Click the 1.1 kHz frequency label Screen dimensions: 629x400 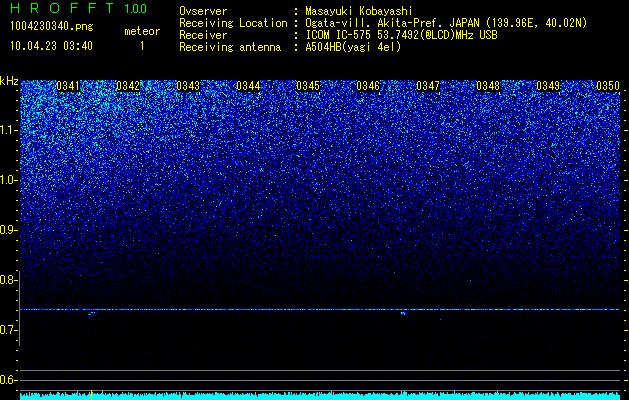click(9, 130)
